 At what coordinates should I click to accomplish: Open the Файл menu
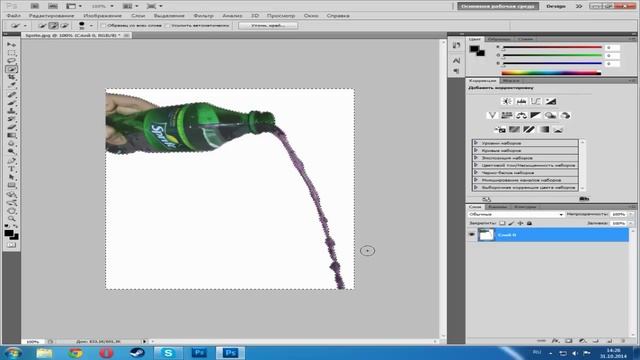pyautogui.click(x=13, y=16)
